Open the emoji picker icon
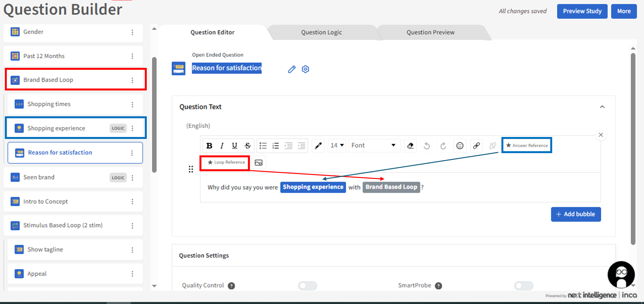Viewport: 644px width, 304px height. (x=460, y=146)
